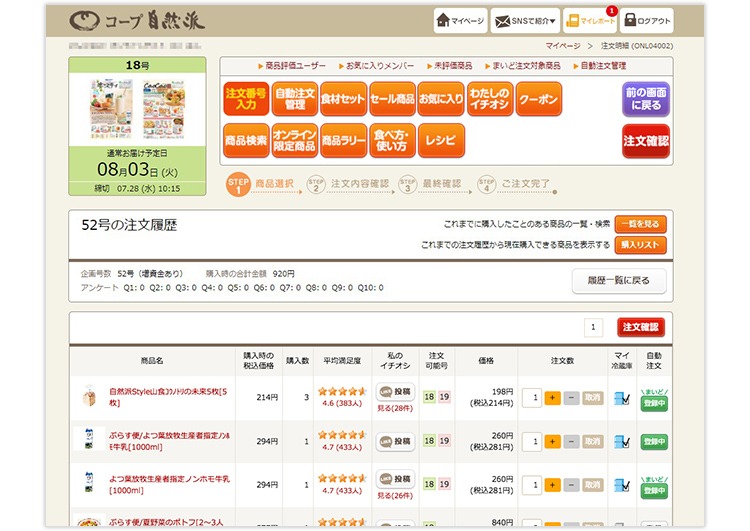Select the 食材セット menu tab
This screenshot has width=750, height=531.
pyautogui.click(x=343, y=99)
